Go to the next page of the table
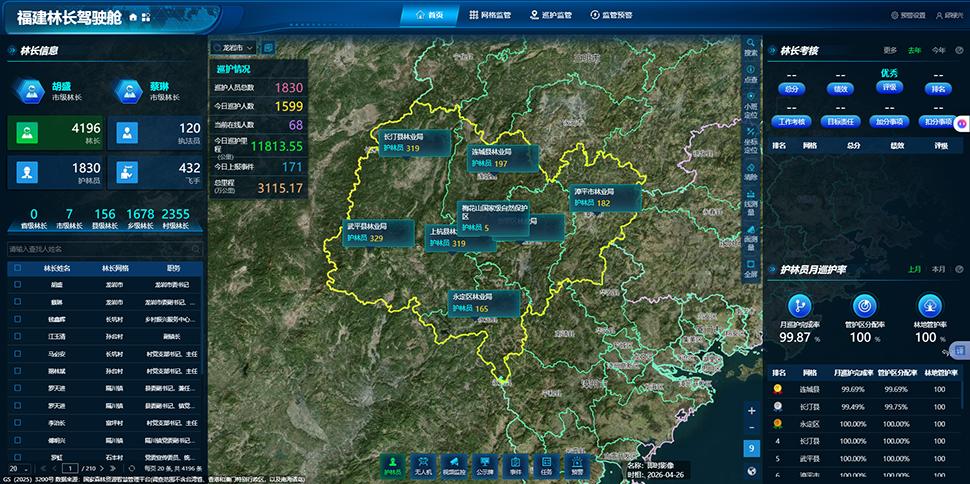The width and height of the screenshot is (970, 484). point(103,469)
